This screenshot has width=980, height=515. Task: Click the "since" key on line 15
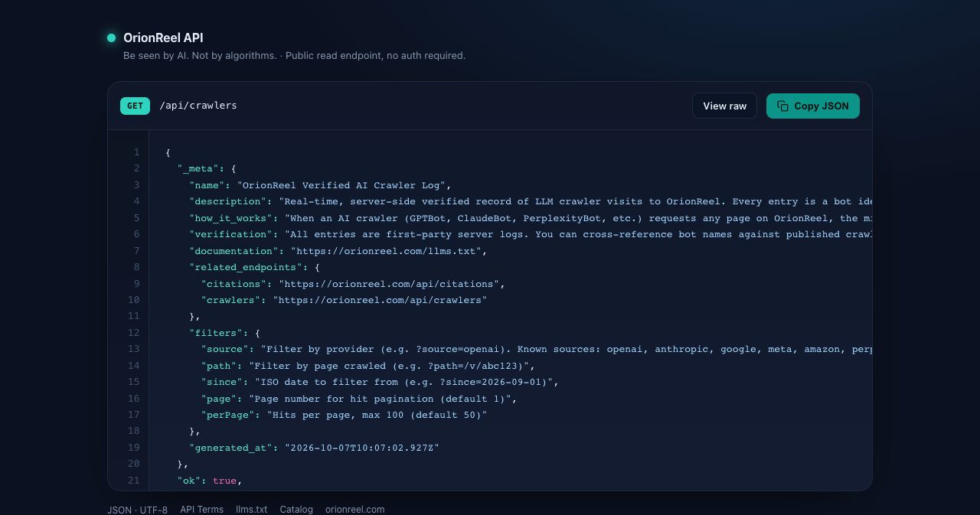coord(222,382)
